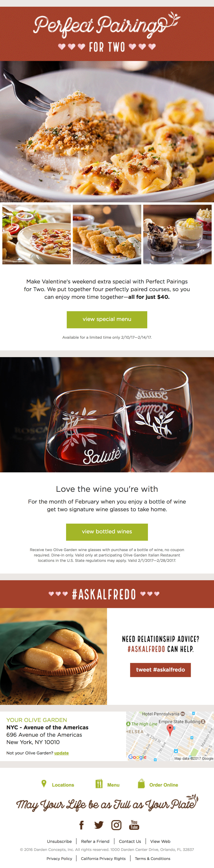Click the red map pin marker
The width and height of the screenshot is (214, 868).
click(x=170, y=729)
